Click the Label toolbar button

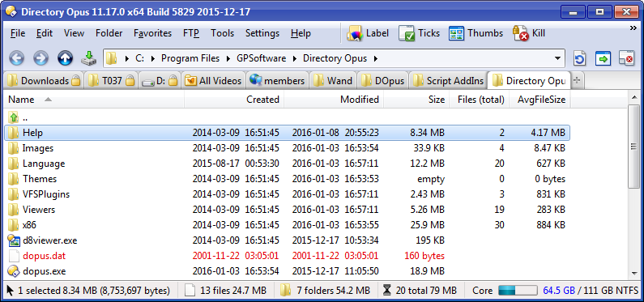[368, 33]
